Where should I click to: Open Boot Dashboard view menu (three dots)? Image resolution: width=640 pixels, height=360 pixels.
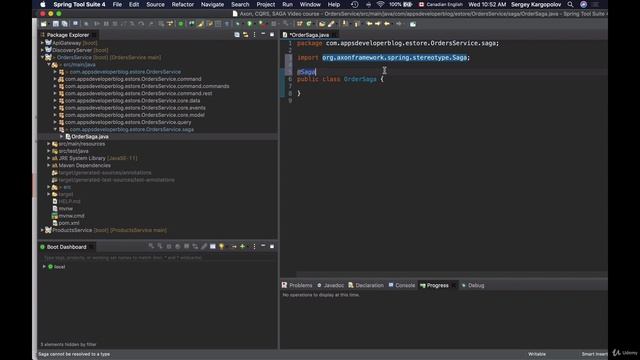(x=254, y=247)
